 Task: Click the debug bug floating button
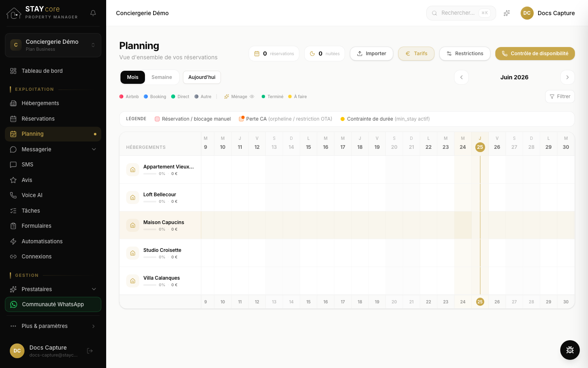(x=570, y=350)
